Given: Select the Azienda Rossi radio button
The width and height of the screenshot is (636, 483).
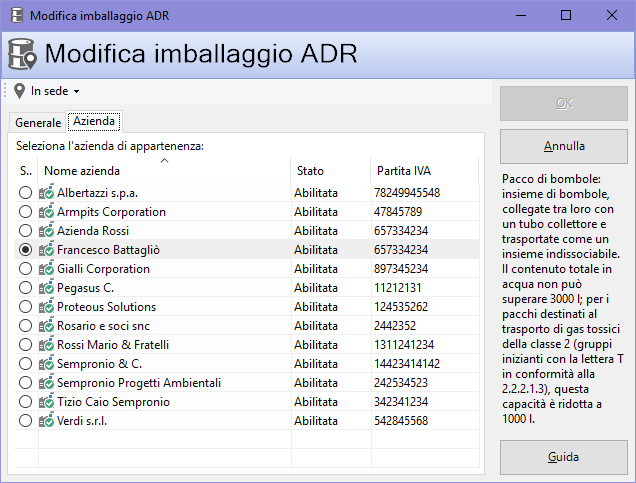Looking at the screenshot, I should pos(26,231).
